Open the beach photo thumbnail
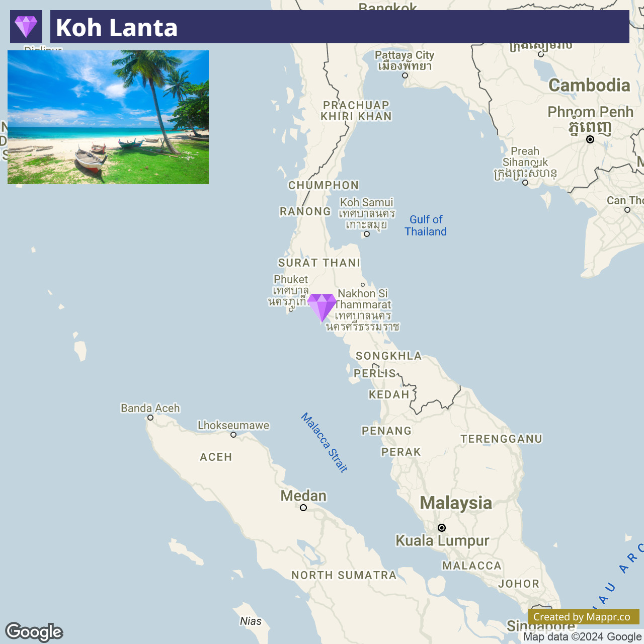This screenshot has width=644, height=644. tap(108, 117)
